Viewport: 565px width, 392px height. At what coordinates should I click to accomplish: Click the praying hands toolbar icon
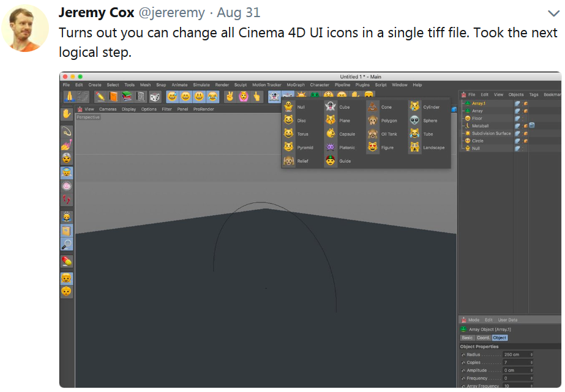[69, 97]
